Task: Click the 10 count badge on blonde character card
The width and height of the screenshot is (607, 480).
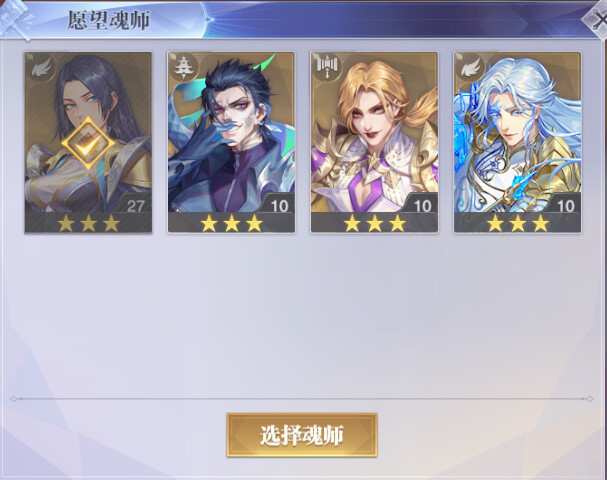Action: click(422, 205)
